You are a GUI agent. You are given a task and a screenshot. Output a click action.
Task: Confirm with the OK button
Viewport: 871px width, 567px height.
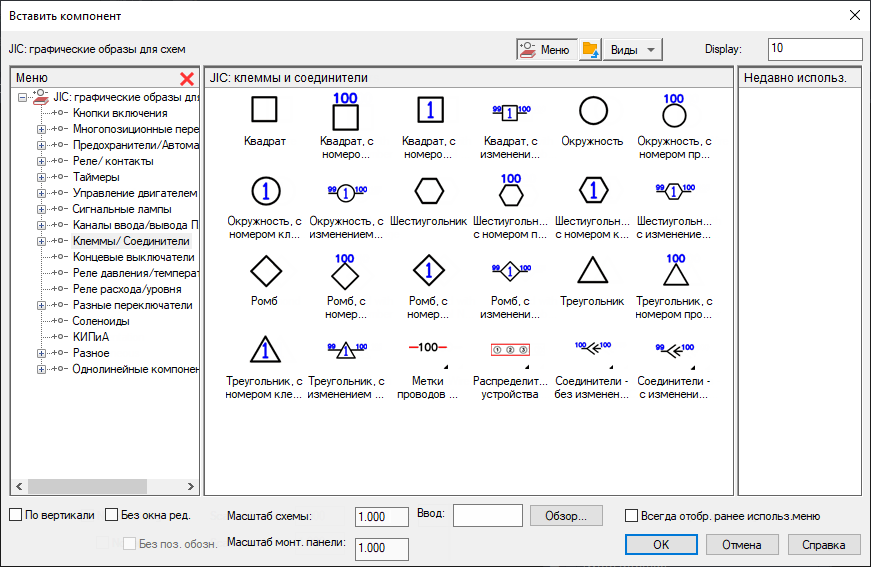[x=661, y=545]
